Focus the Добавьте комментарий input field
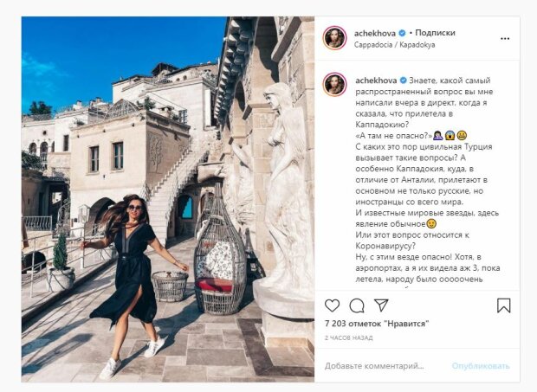The image size is (537, 392). tap(374, 366)
